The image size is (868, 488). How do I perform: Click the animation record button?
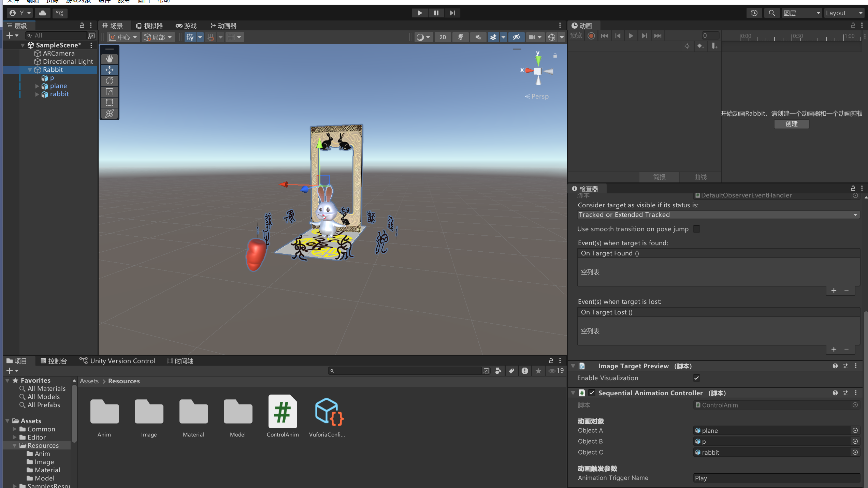[591, 36]
